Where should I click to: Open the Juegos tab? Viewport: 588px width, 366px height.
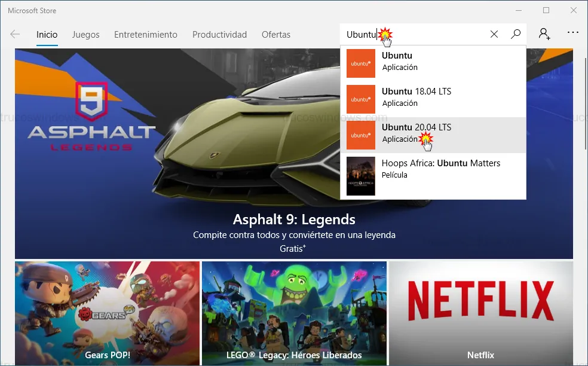(85, 35)
